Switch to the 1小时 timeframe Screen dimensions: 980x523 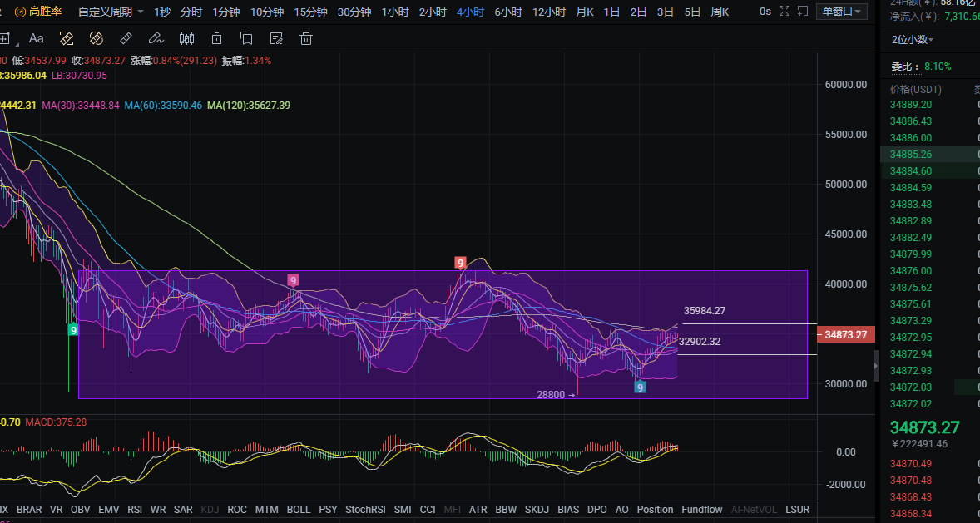[x=394, y=12]
